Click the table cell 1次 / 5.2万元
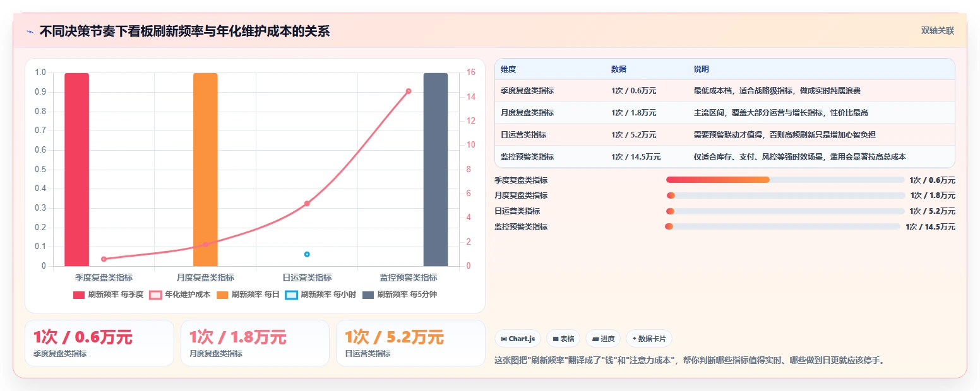The width and height of the screenshot is (980, 391). point(634,135)
